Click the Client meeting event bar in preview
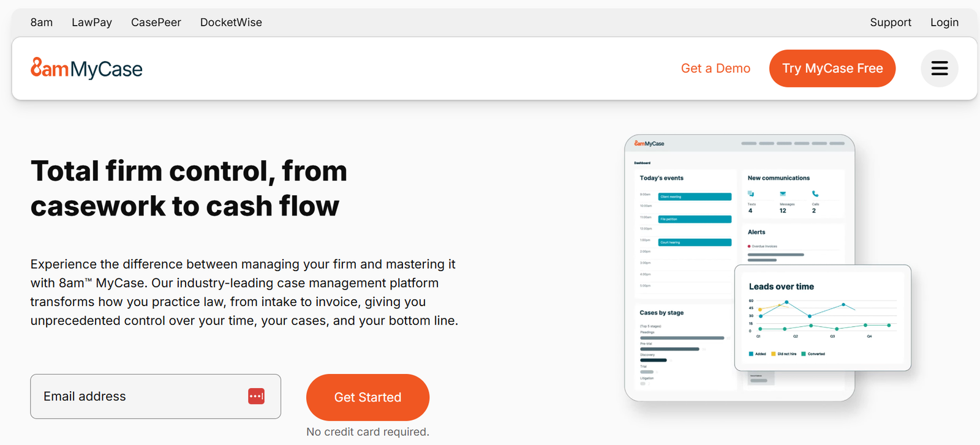This screenshot has width=980, height=445. 695,197
